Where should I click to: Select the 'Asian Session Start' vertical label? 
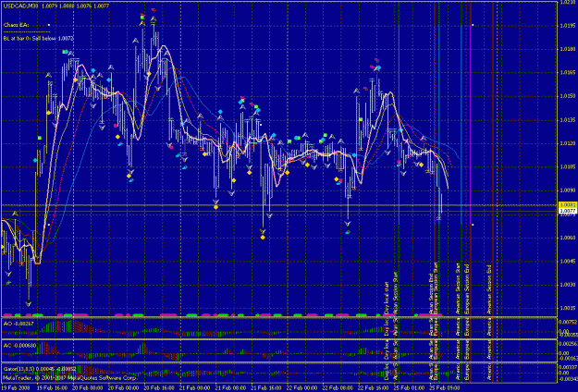396,292
